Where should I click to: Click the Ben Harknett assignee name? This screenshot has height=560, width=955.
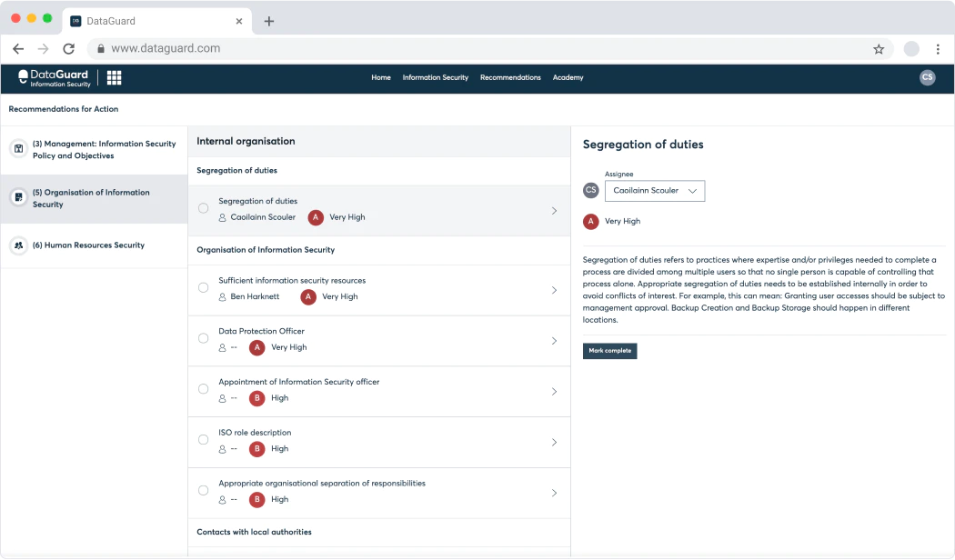click(x=255, y=297)
